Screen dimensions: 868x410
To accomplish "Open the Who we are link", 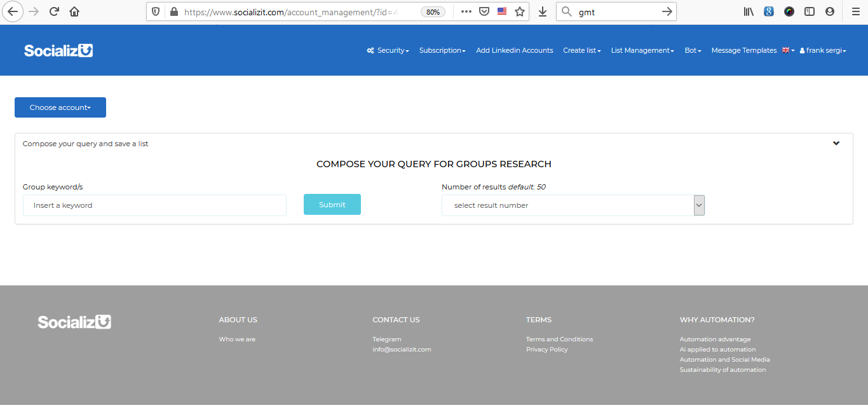I will pos(237,339).
